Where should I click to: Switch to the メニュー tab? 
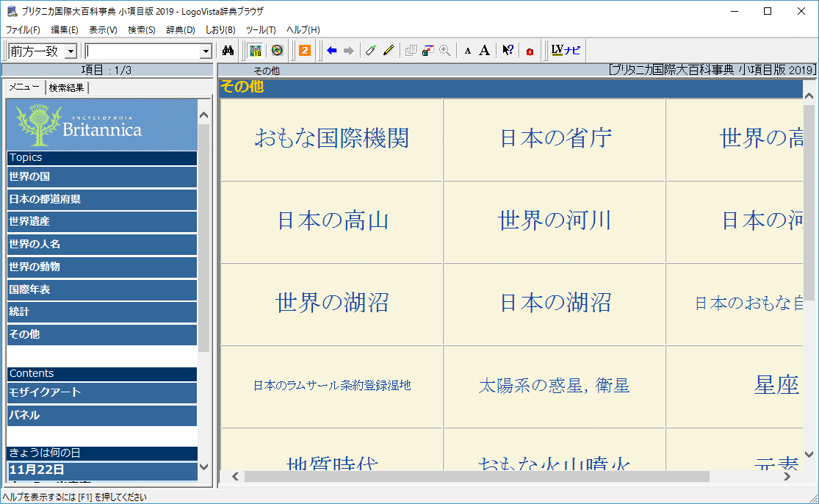coord(24,87)
